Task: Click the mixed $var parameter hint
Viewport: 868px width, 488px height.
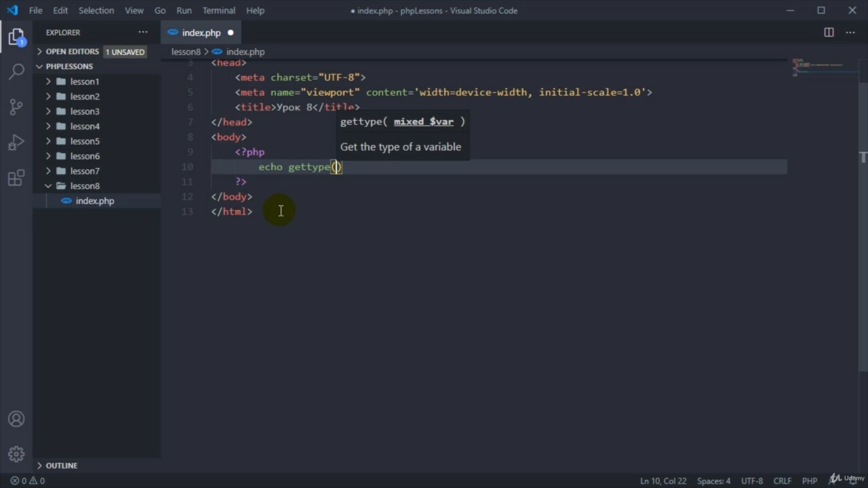Action: coord(424,121)
